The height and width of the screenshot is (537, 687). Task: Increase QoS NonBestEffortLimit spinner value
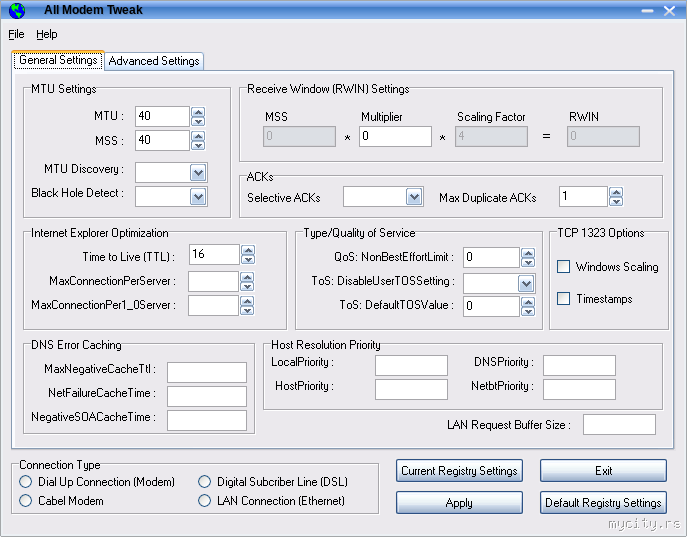526,252
